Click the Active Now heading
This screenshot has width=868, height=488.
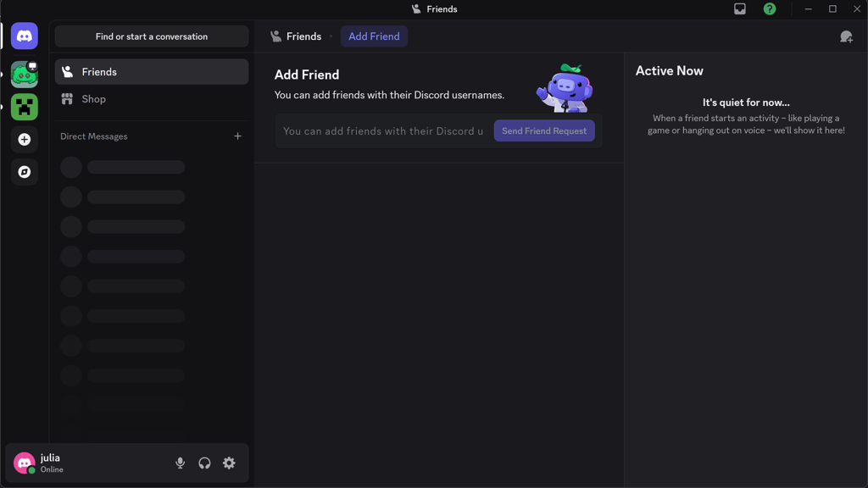(670, 71)
